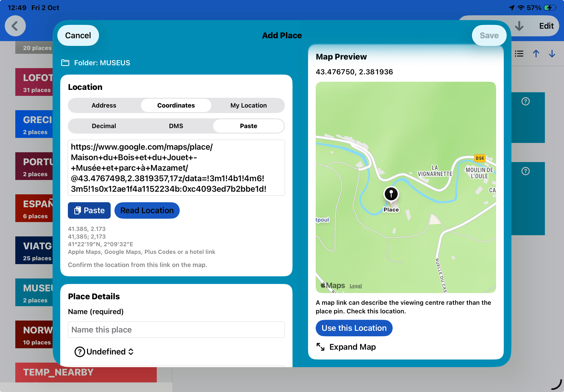The height and width of the screenshot is (392, 564).
Task: Click inside the pasted Google Maps URL box
Action: click(176, 168)
